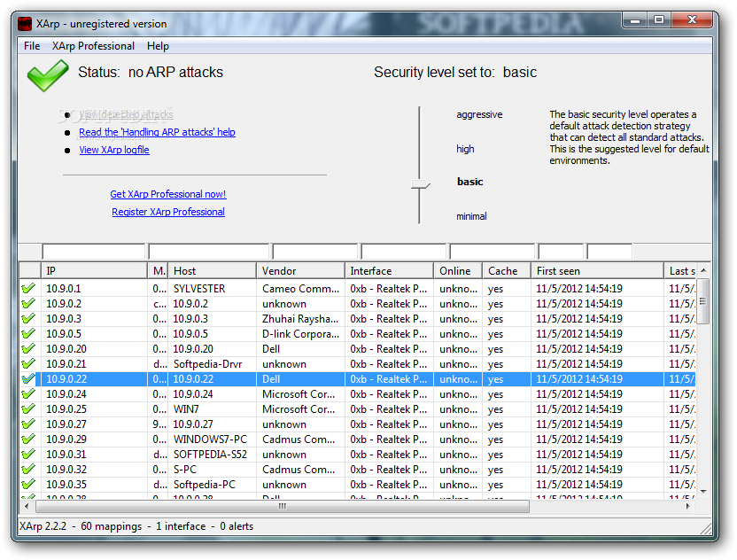Viewport: 737px width, 560px height.
Task: Sort by the Interface column header
Action: pyautogui.click(x=389, y=271)
